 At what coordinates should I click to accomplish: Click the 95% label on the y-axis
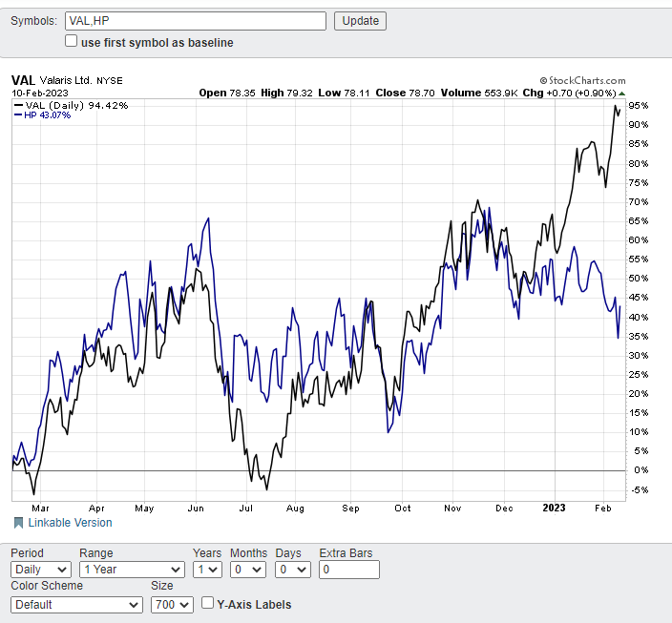[x=639, y=105]
